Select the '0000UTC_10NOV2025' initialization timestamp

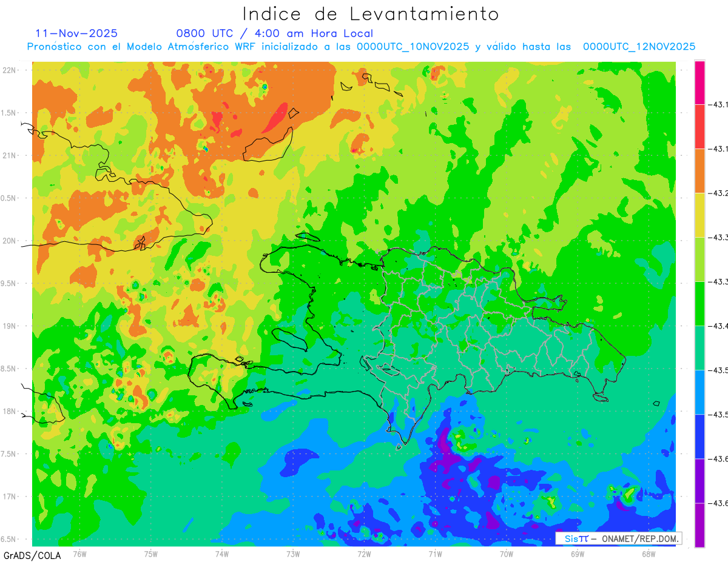coord(413,47)
